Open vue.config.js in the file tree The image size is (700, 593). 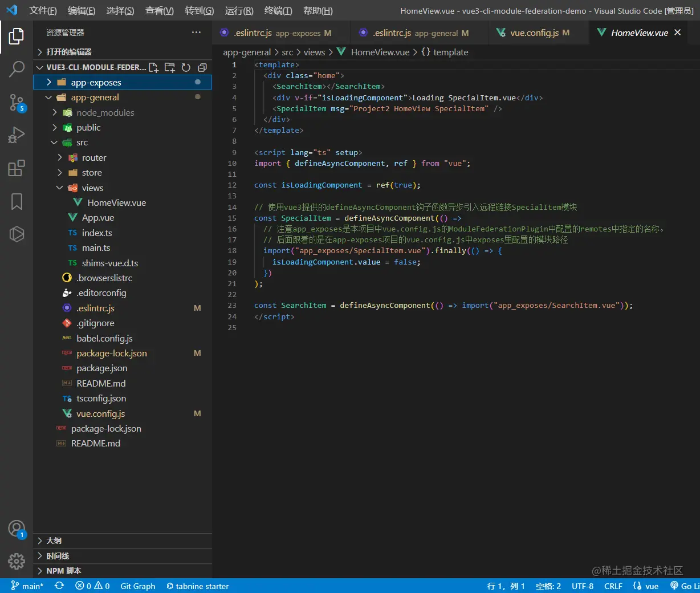[123, 413]
